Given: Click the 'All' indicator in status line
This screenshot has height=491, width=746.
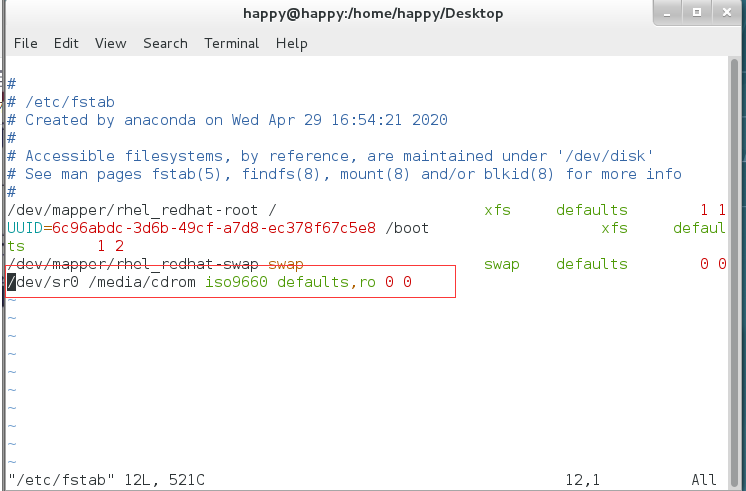Looking at the screenshot, I should (704, 480).
